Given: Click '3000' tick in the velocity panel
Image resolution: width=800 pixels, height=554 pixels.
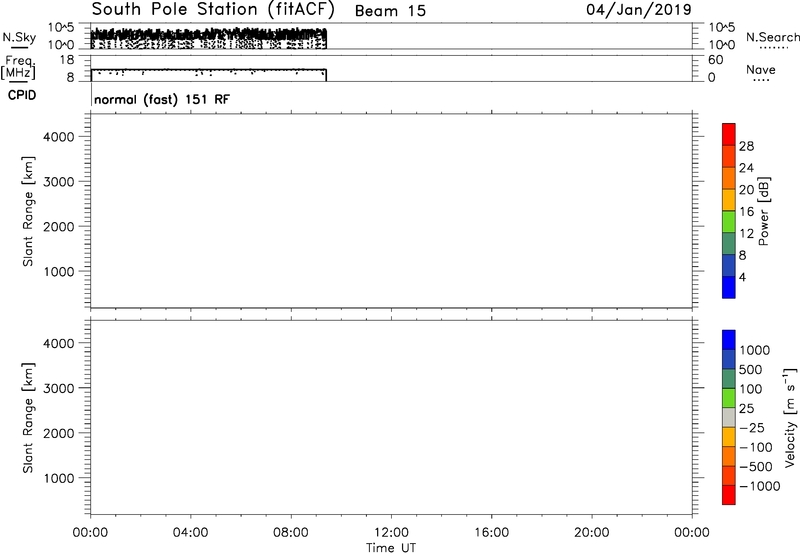Looking at the screenshot, I should tap(59, 388).
